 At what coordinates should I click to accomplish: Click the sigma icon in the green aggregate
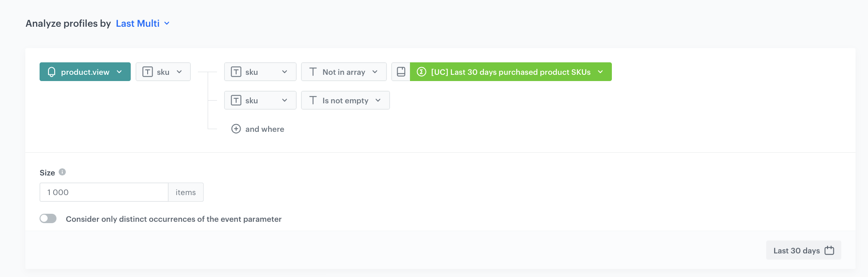(422, 72)
